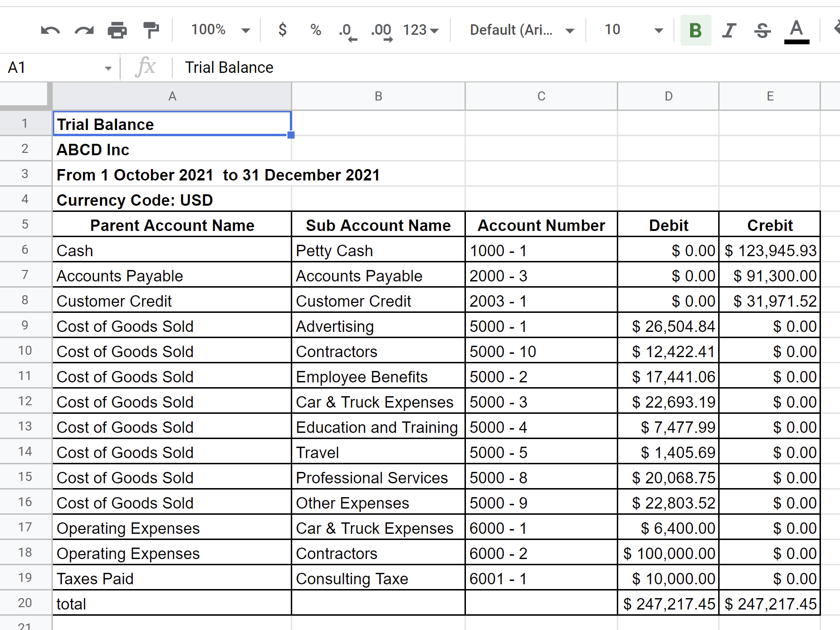Click the Education and Training cell

378,427
